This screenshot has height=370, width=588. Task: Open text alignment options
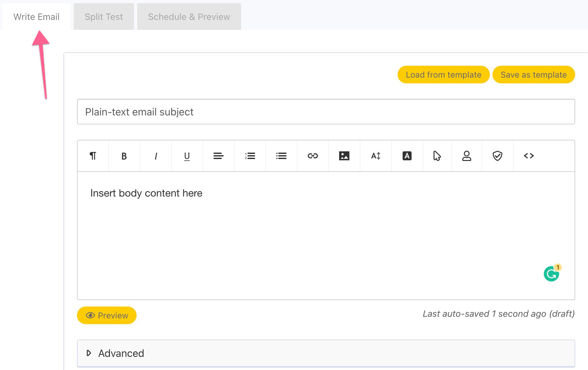[218, 156]
